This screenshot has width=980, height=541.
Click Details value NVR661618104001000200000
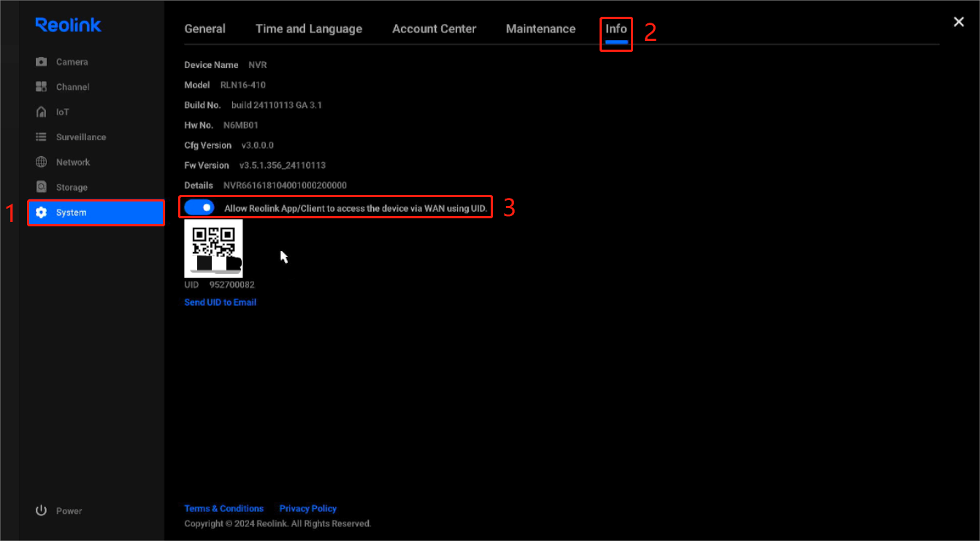[x=285, y=185]
